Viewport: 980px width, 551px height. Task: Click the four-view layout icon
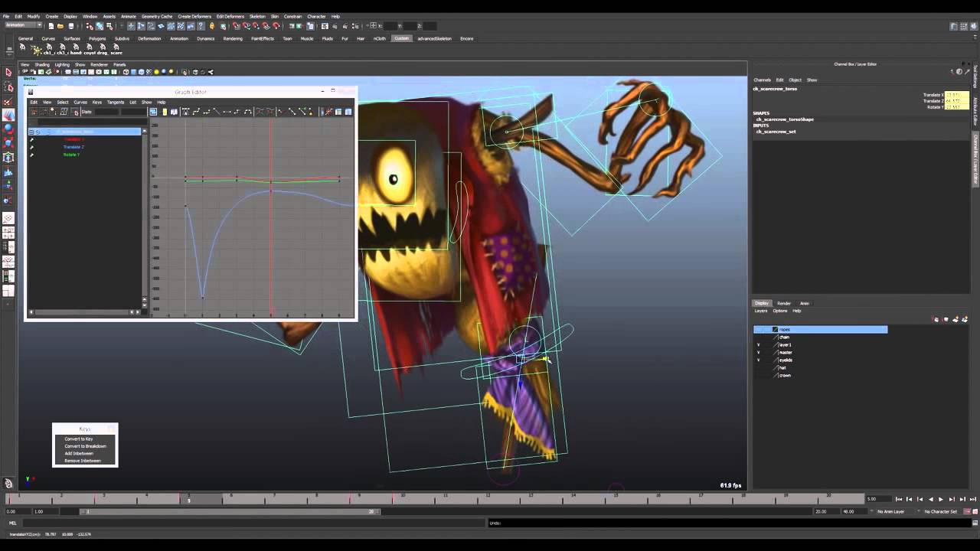tap(8, 233)
